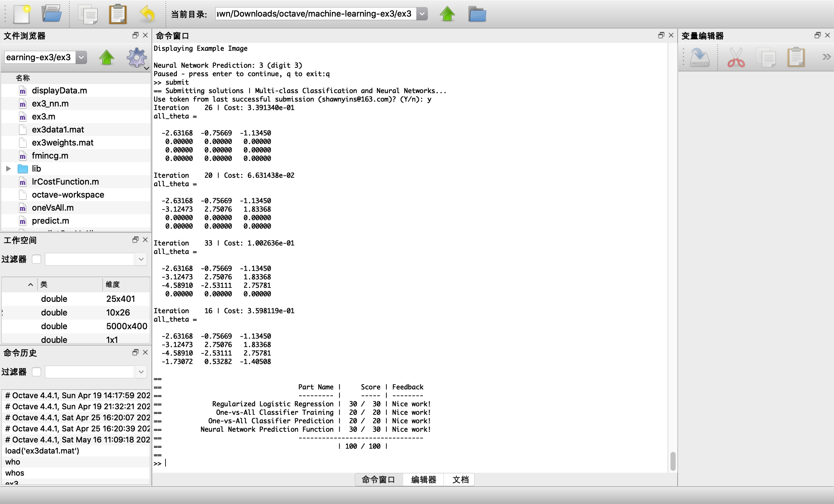The image size is (834, 504).
Task: Undock the file browser panel
Action: tap(136, 35)
